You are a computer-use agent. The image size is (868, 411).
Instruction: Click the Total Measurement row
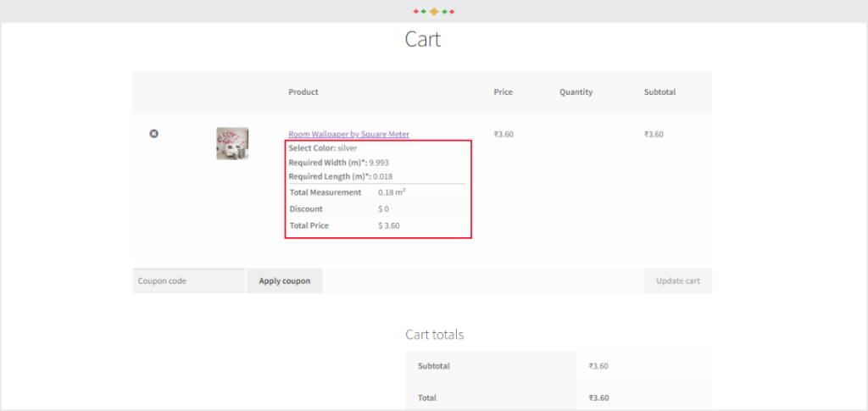click(x=377, y=192)
